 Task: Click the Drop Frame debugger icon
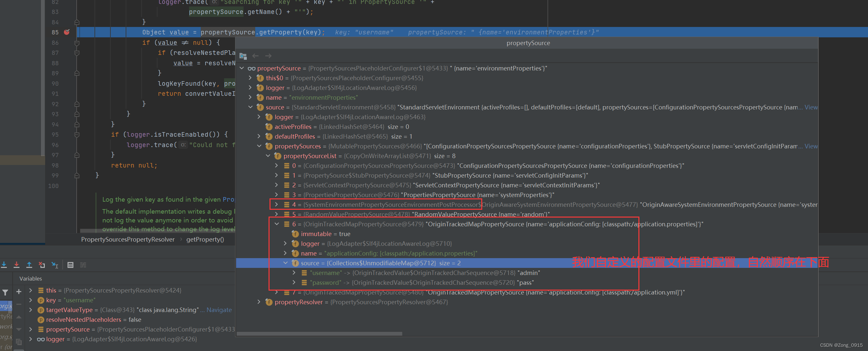point(42,265)
